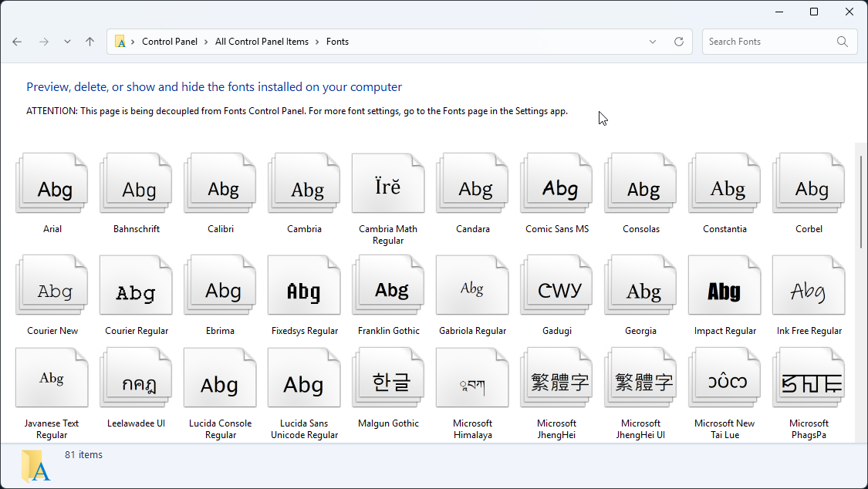This screenshot has height=489, width=868.
Task: Select the Courier New font icon
Action: [52, 285]
